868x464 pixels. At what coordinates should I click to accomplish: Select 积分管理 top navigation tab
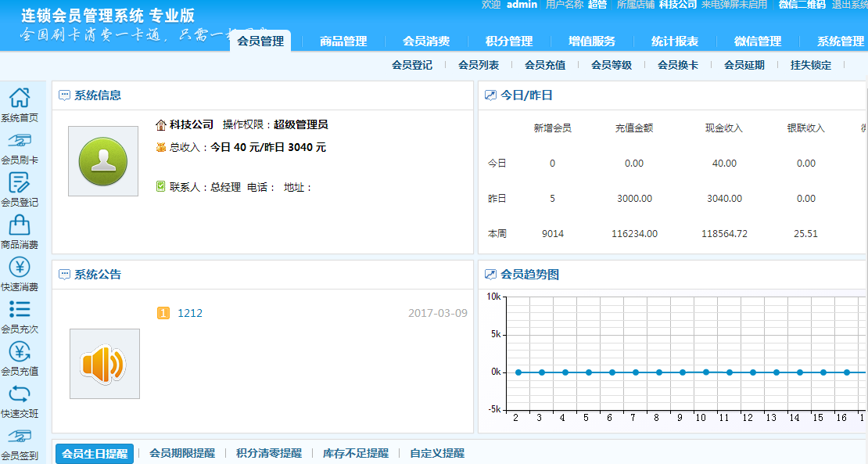(x=509, y=41)
